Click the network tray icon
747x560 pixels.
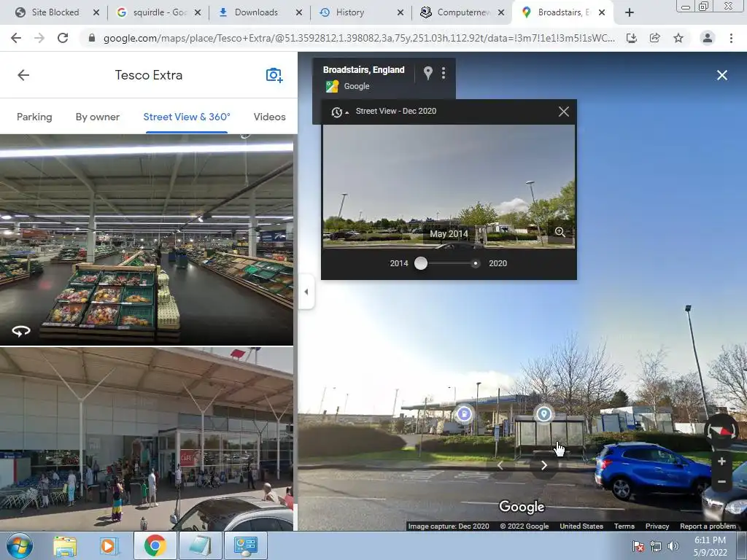point(656,546)
